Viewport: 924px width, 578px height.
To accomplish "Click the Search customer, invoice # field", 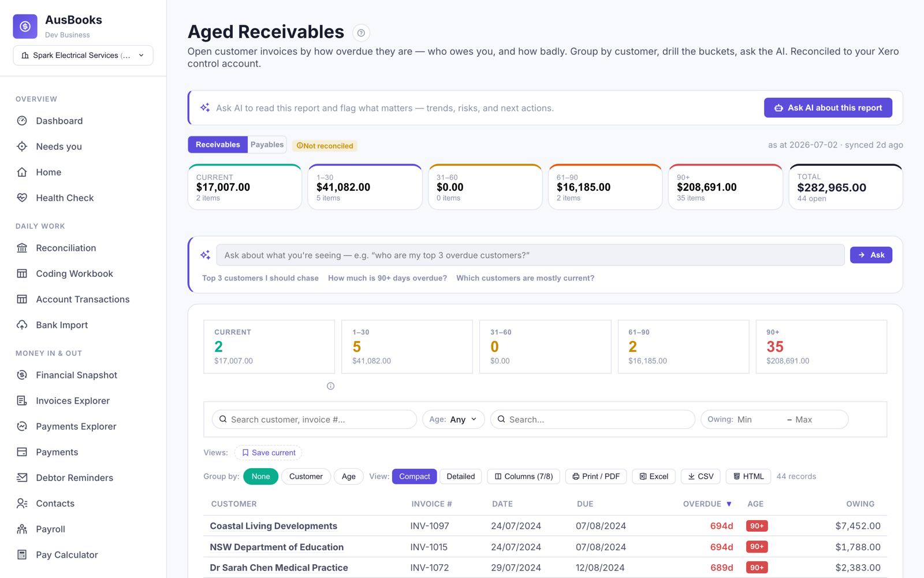I will [314, 420].
